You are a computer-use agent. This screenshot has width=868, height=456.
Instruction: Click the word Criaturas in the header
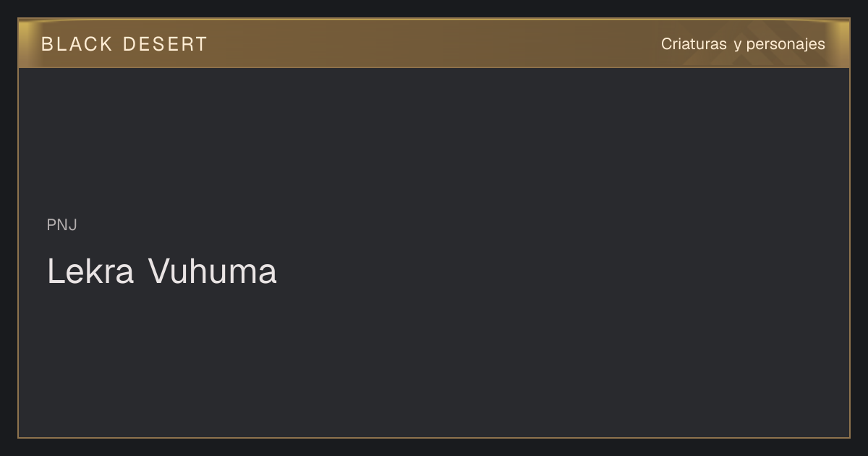[x=694, y=44]
